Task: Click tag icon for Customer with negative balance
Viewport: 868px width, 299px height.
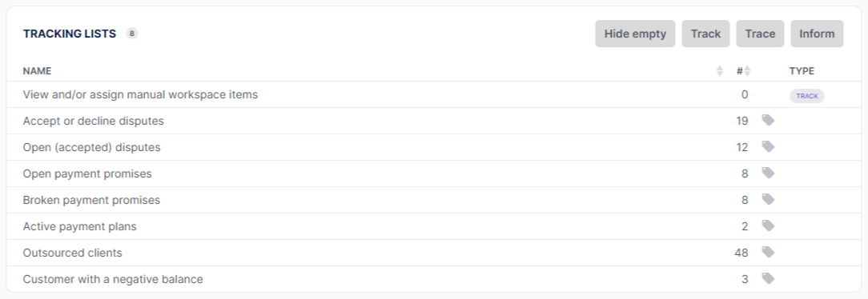Action: coord(768,278)
